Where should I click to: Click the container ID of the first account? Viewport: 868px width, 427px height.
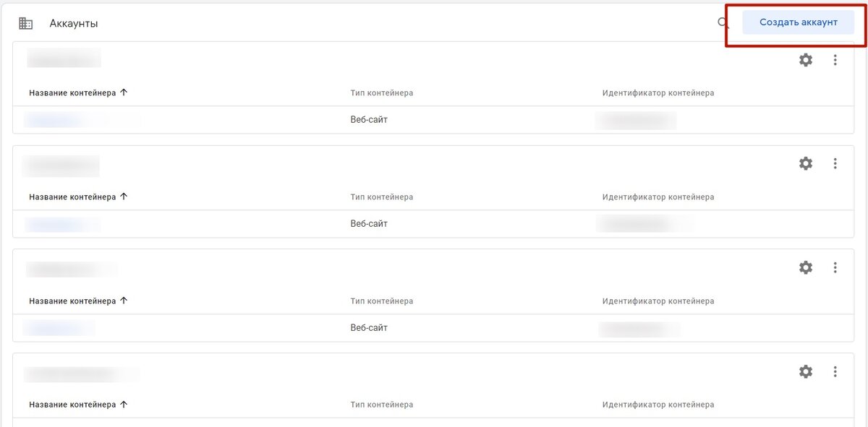[637, 119]
